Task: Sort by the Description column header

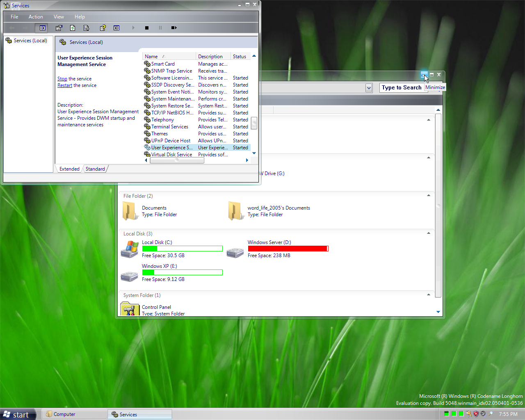Action: (x=213, y=57)
